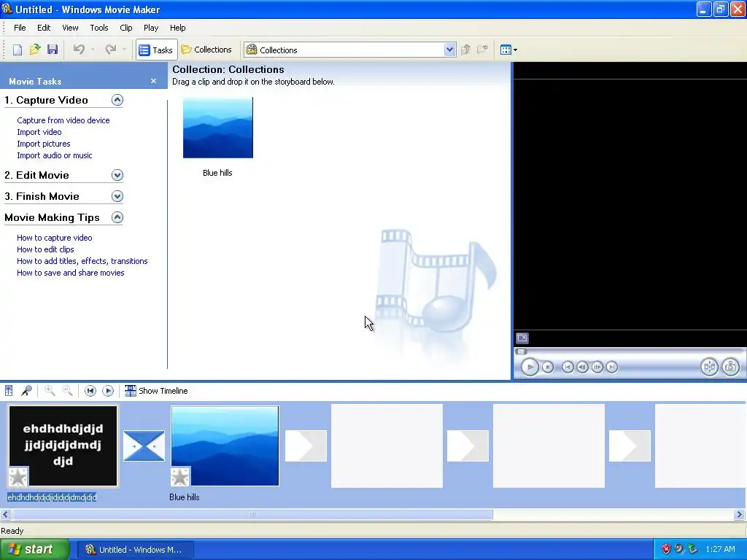
Task: Expand the Edit Movie section
Action: coord(117,175)
